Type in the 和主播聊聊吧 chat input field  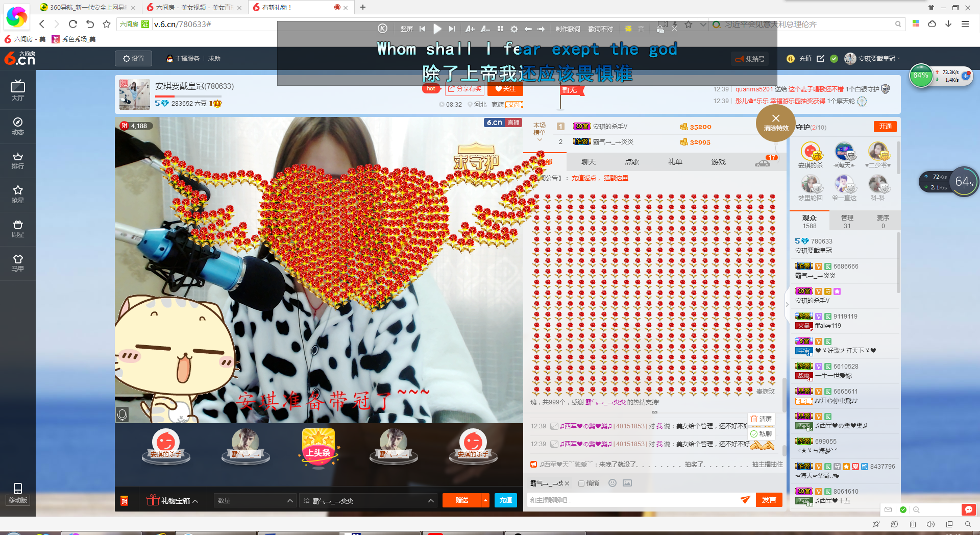pyautogui.click(x=633, y=500)
